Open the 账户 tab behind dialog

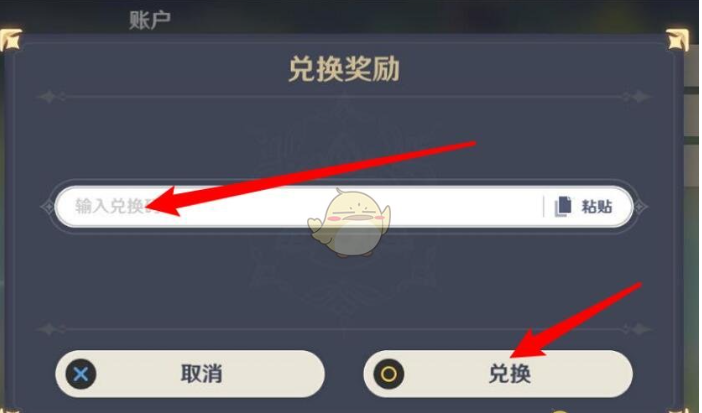pos(150,20)
